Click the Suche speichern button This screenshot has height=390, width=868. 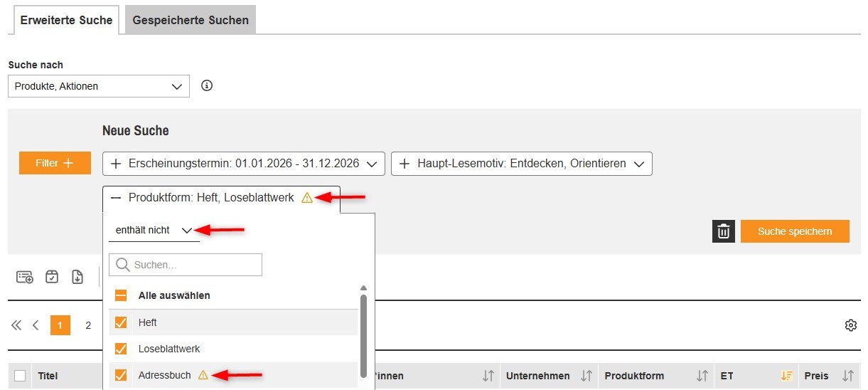pyautogui.click(x=794, y=231)
